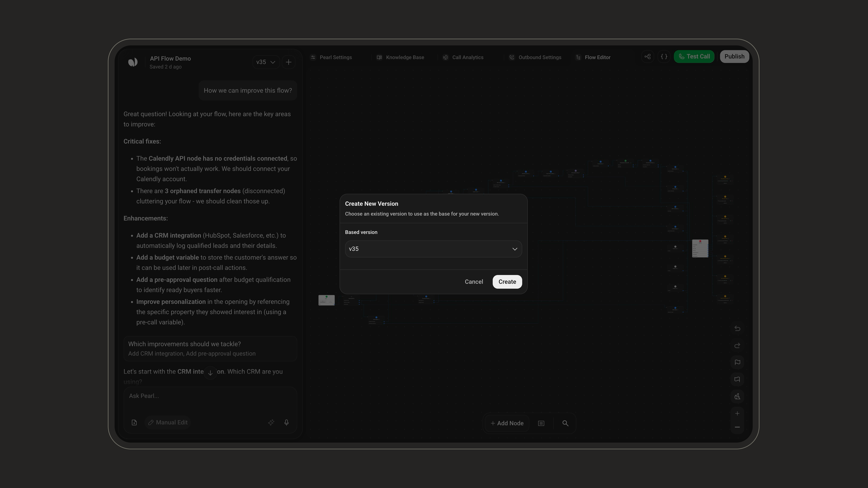Click the Add Node button
Viewport: 868px width, 488px height.
tap(507, 423)
